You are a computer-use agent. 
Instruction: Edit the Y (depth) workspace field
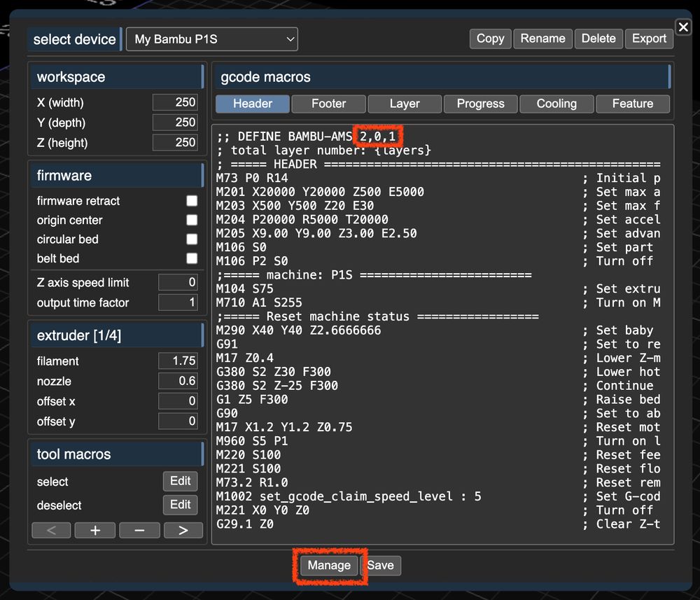coord(175,123)
